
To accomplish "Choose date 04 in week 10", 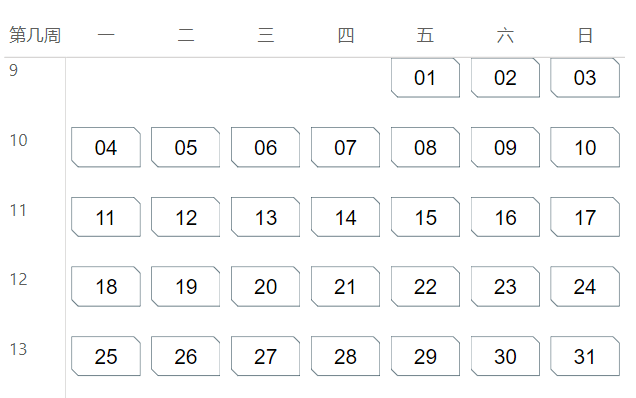I will point(106,147).
